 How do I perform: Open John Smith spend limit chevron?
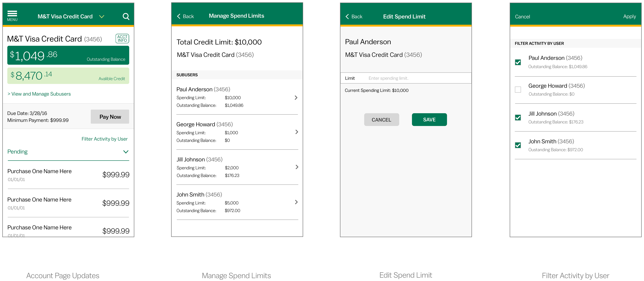296,202
